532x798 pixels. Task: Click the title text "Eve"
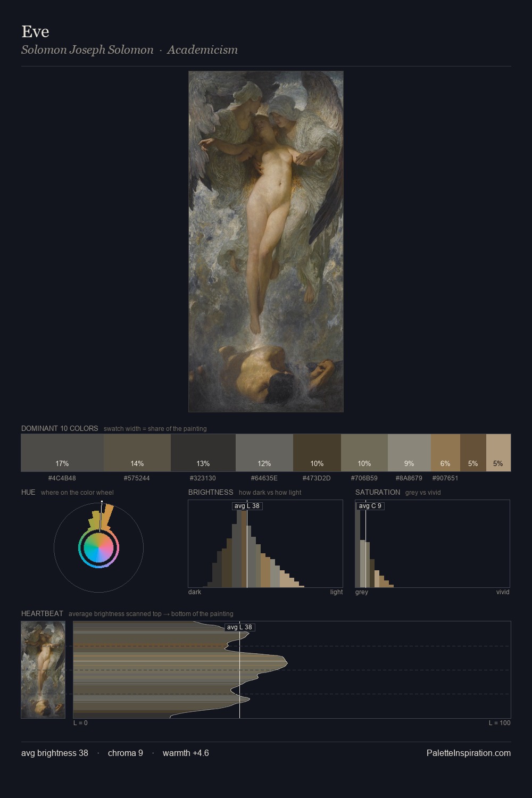point(35,31)
